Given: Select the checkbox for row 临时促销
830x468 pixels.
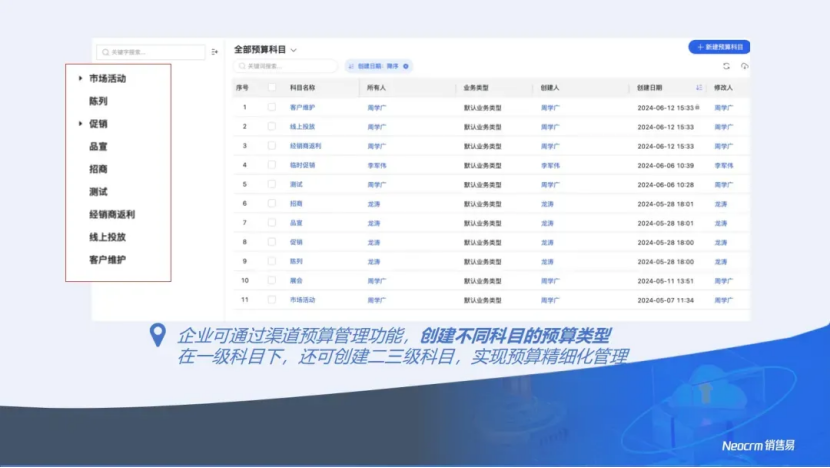Looking at the screenshot, I should tap(271, 165).
